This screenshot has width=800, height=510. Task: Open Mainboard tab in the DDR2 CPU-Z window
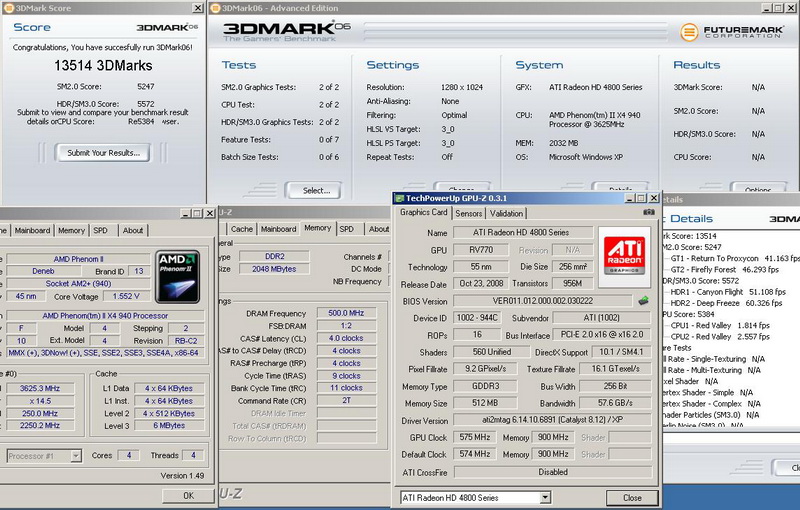click(278, 230)
